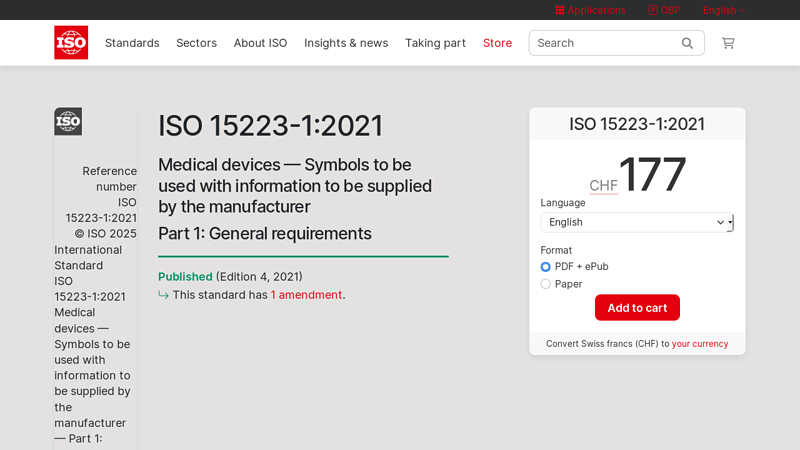Open the About ISO menu
The height and width of the screenshot is (450, 800).
click(260, 43)
